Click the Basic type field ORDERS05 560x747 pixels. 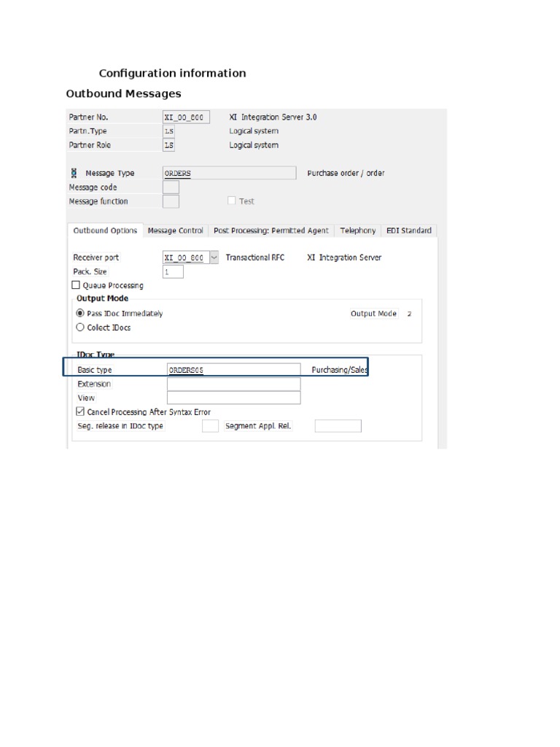[x=234, y=370]
